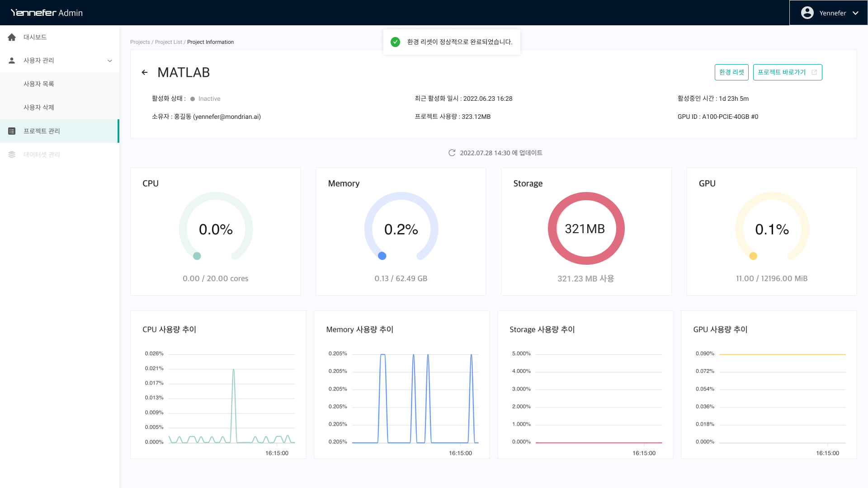Select 프로젝트 관리 in sidebar
Screen dimensions: 868x488
tap(42, 131)
